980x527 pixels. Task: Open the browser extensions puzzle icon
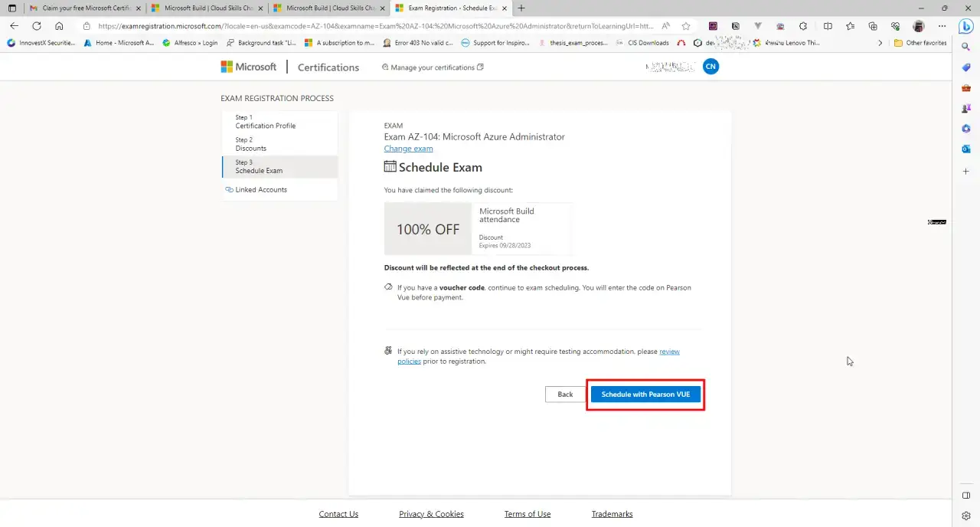pos(803,26)
